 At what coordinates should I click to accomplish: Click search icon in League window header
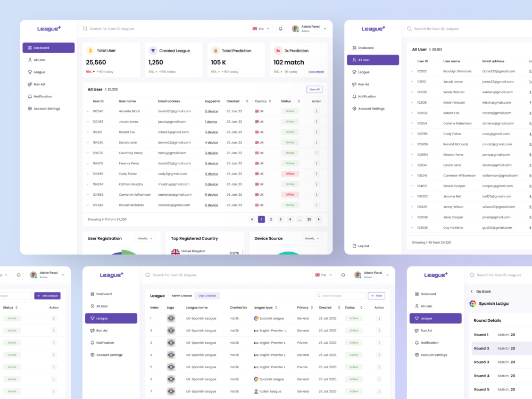tap(147, 275)
